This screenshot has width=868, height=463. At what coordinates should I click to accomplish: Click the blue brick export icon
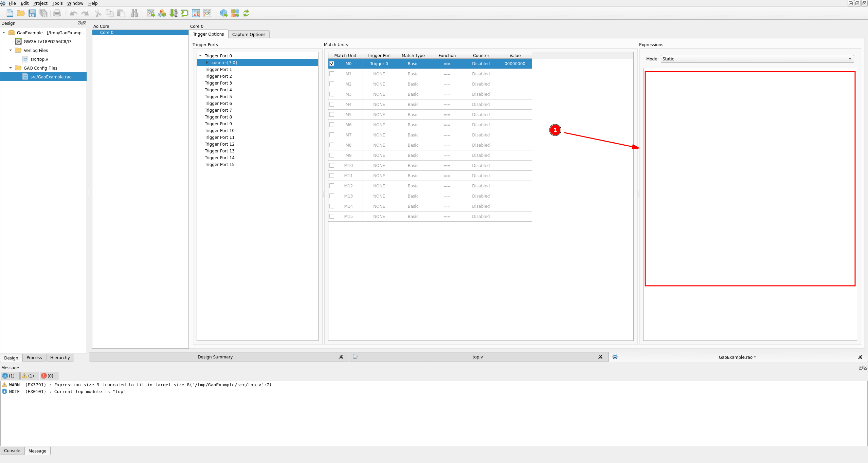[x=223, y=13]
